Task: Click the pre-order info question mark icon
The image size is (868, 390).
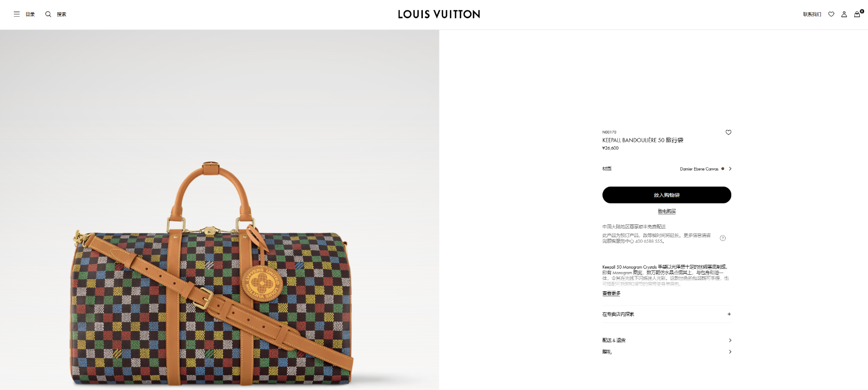Action: [x=722, y=238]
